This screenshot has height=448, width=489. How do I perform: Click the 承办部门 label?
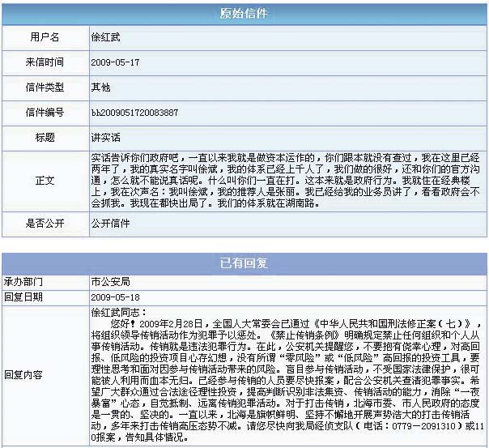click(x=24, y=281)
